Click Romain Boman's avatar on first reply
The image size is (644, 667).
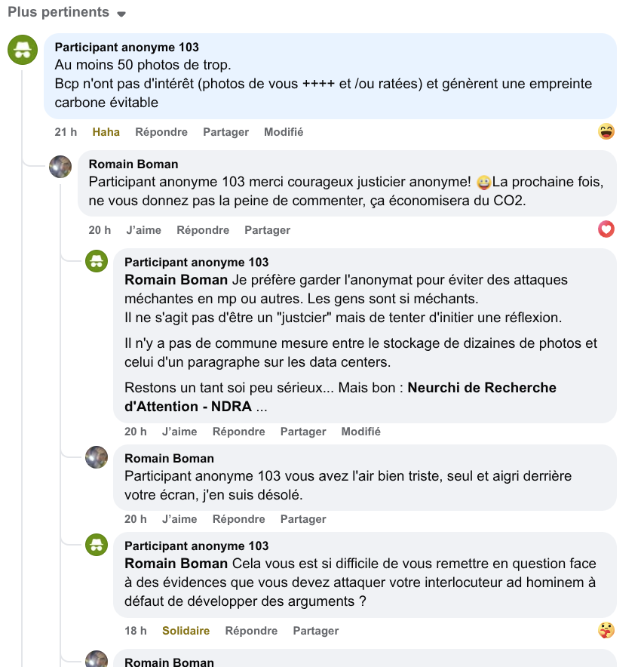(x=60, y=167)
